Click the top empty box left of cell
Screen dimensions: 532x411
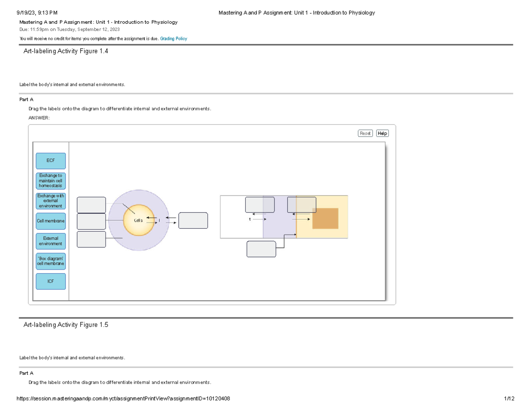point(91,205)
